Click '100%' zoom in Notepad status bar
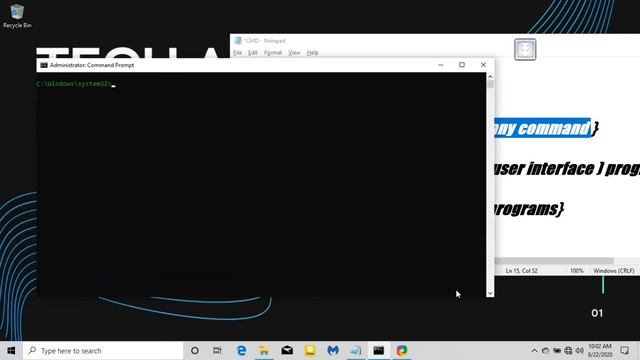Image resolution: width=640 pixels, height=360 pixels. 577,271
